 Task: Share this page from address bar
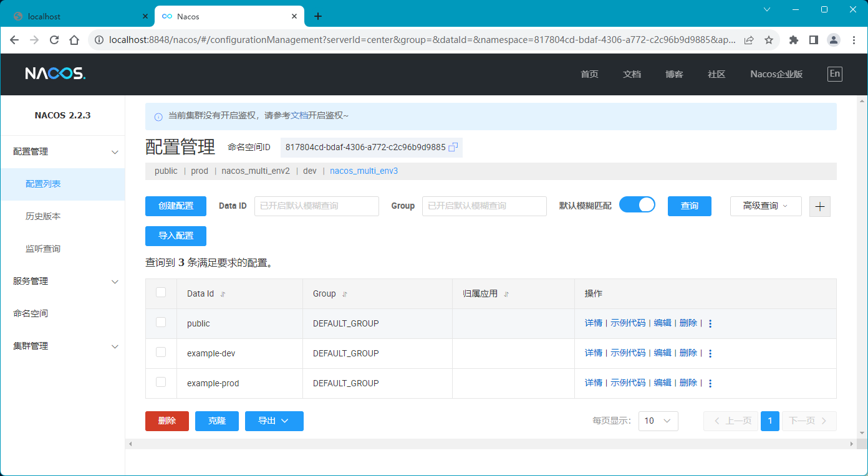point(749,40)
